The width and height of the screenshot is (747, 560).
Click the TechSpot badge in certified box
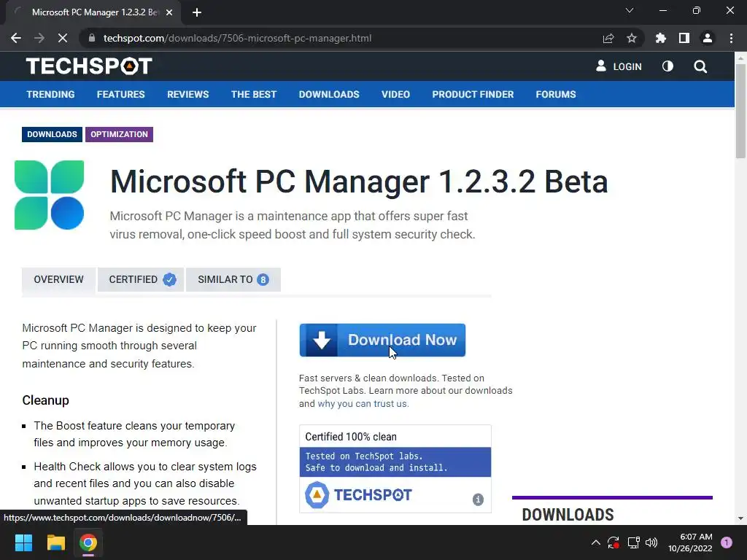pos(358,495)
